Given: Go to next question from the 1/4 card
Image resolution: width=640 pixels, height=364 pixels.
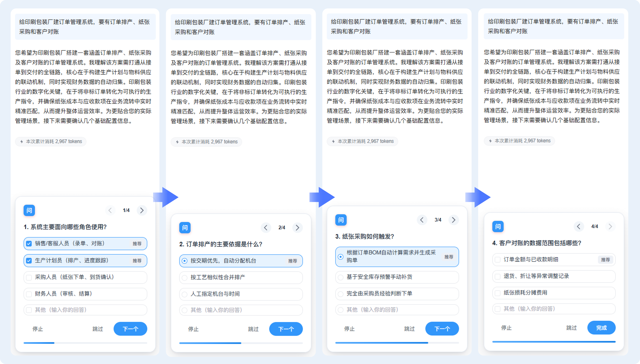Looking at the screenshot, I should tap(142, 210).
